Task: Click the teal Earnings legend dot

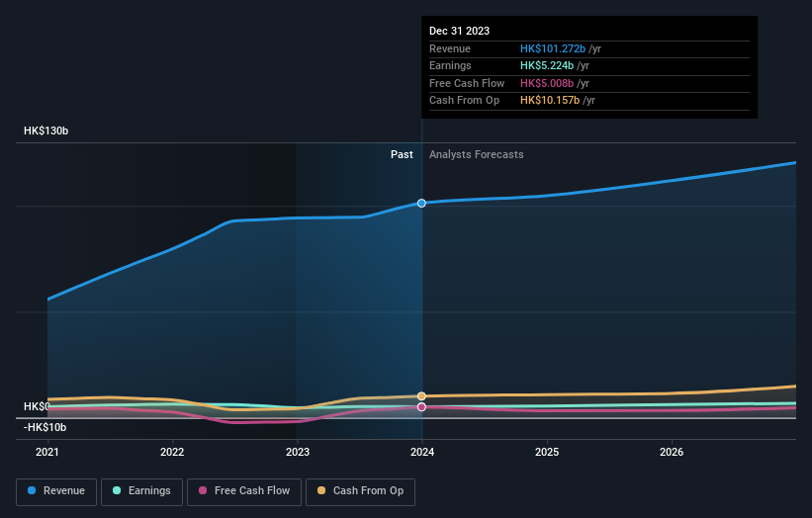Action: point(117,490)
